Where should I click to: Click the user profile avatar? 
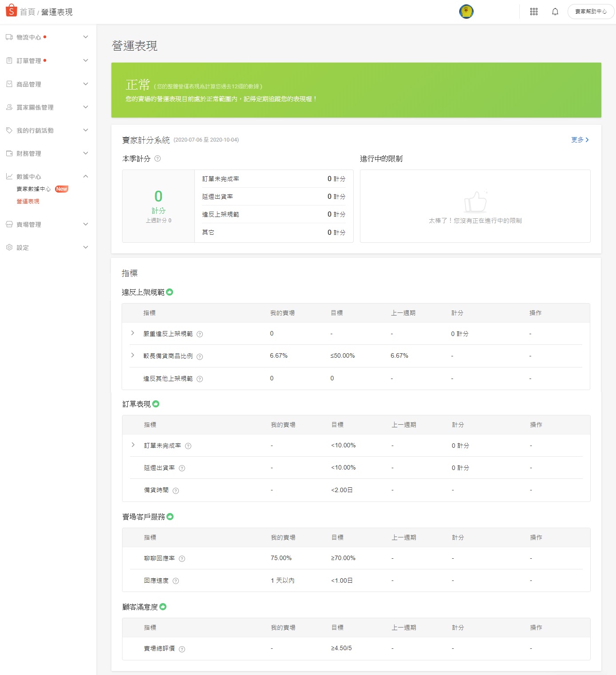466,12
